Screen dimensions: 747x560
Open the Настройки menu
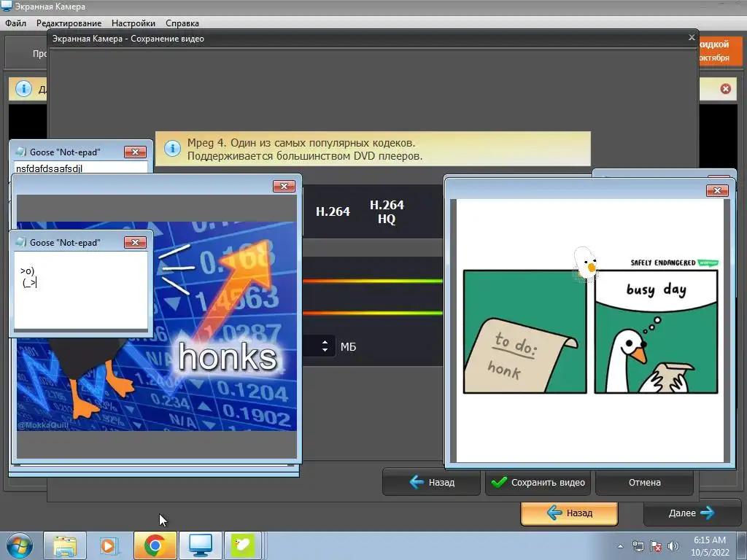point(133,23)
